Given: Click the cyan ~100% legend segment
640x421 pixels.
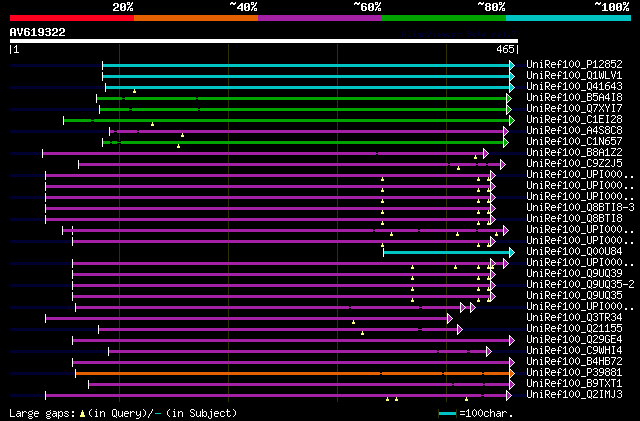Looking at the screenshot, I should pyautogui.click(x=569, y=18).
